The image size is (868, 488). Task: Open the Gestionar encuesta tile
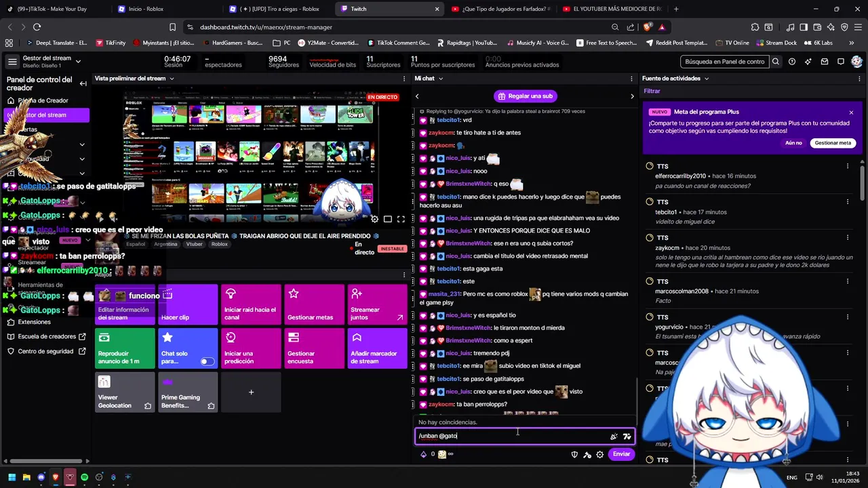point(314,348)
